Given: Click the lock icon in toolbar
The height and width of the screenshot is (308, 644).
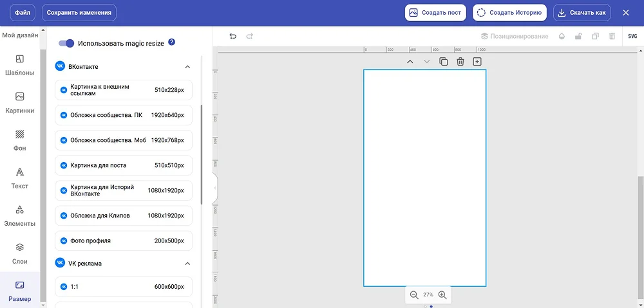Looking at the screenshot, I should [x=578, y=36].
